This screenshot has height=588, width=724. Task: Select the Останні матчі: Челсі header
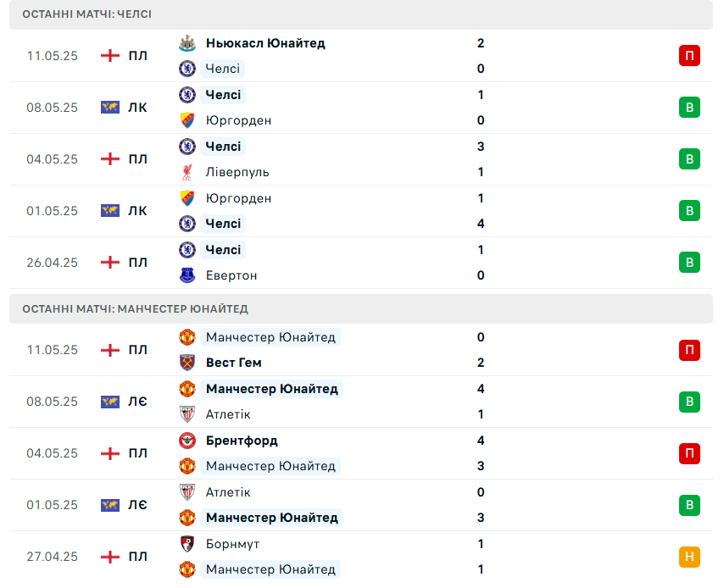[x=361, y=14]
